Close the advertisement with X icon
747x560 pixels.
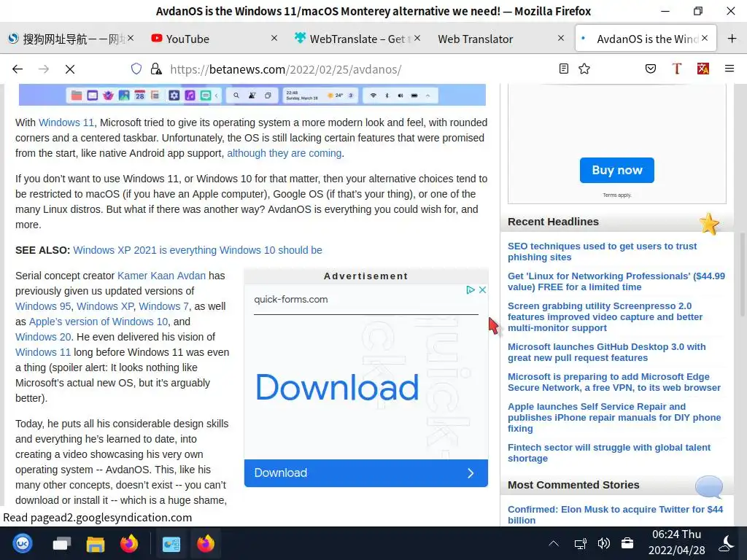pyautogui.click(x=482, y=289)
